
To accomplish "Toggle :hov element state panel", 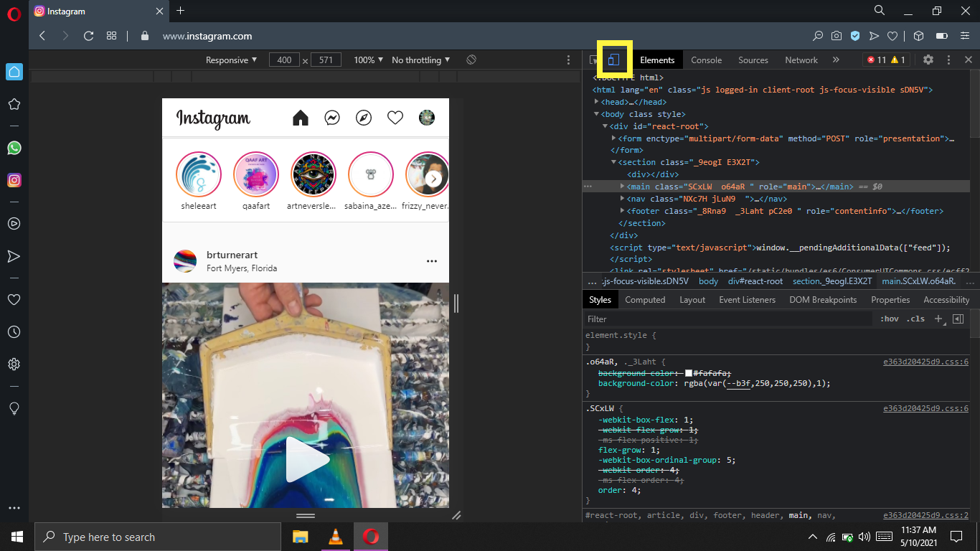I will point(889,319).
